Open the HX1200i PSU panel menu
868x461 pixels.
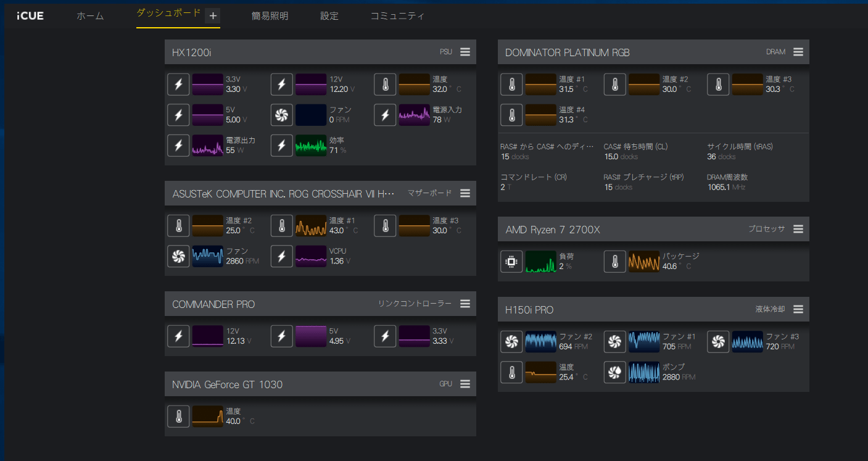(x=465, y=52)
